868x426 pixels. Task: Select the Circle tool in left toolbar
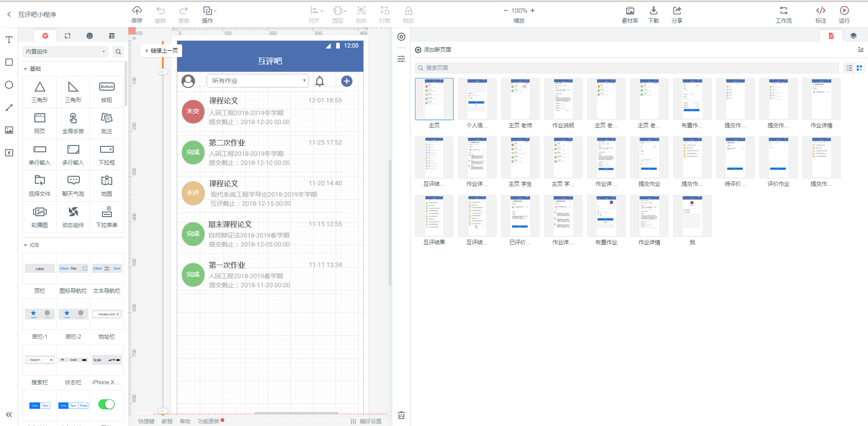click(x=9, y=85)
